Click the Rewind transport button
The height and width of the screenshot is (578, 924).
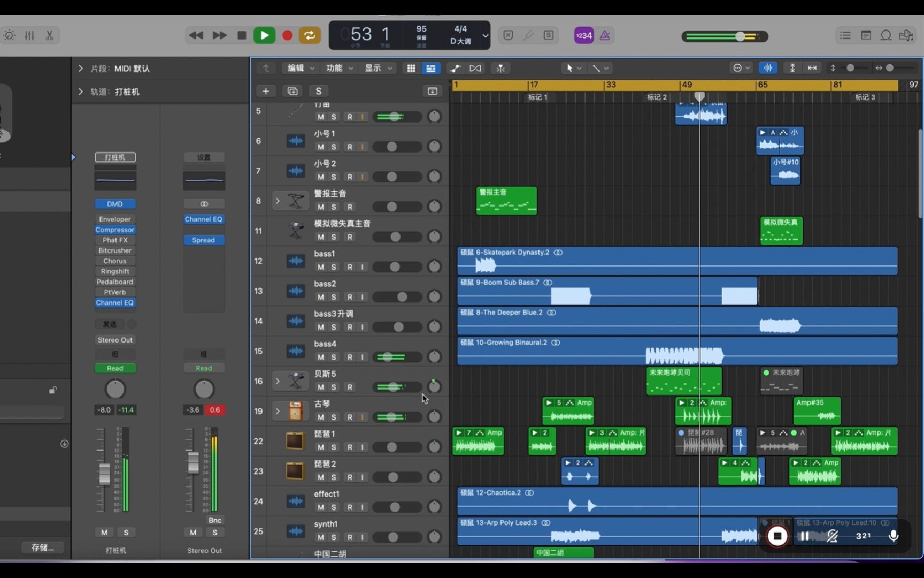click(196, 35)
